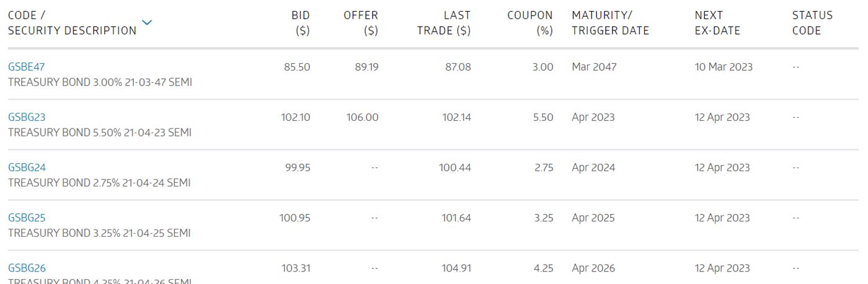Click the Code / Security Description column header
Image resolution: width=868 pixels, height=284 pixels.
pyautogui.click(x=72, y=23)
